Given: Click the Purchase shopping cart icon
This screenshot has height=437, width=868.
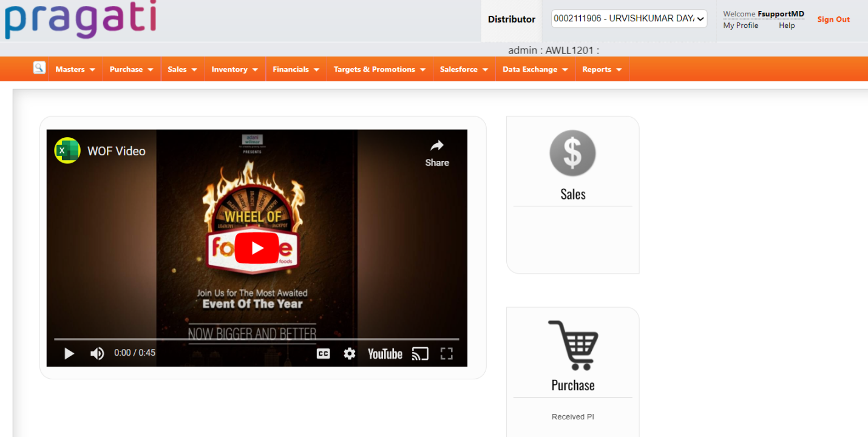Looking at the screenshot, I should click(x=574, y=345).
